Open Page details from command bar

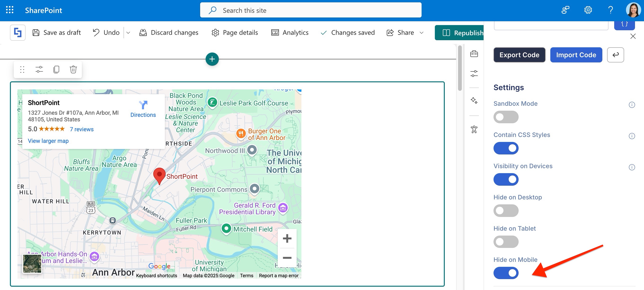pyautogui.click(x=234, y=33)
